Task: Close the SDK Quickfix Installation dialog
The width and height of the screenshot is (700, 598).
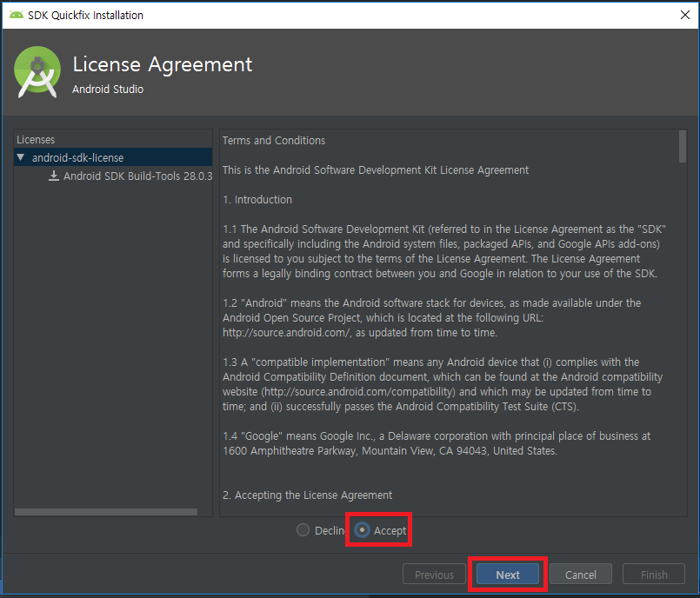Action: (x=685, y=15)
